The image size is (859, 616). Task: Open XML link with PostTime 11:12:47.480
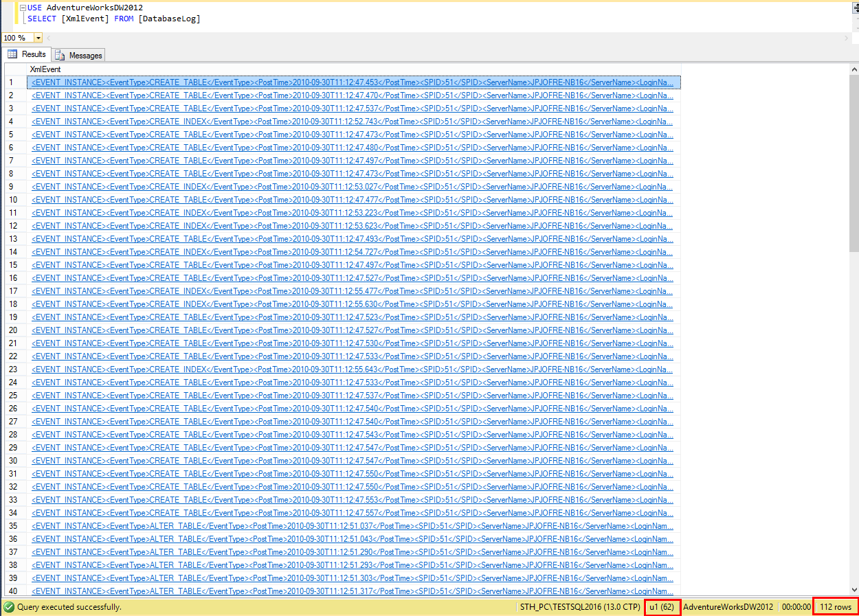pos(352,148)
